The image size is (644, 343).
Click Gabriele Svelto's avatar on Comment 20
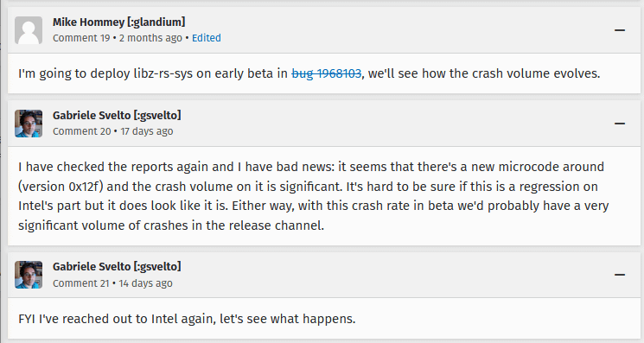[x=29, y=123]
